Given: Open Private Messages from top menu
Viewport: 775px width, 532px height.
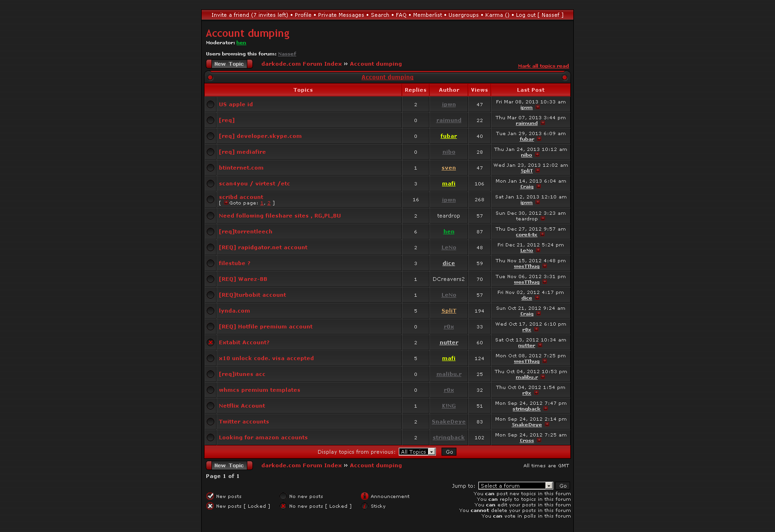Looking at the screenshot, I should 341,15.
